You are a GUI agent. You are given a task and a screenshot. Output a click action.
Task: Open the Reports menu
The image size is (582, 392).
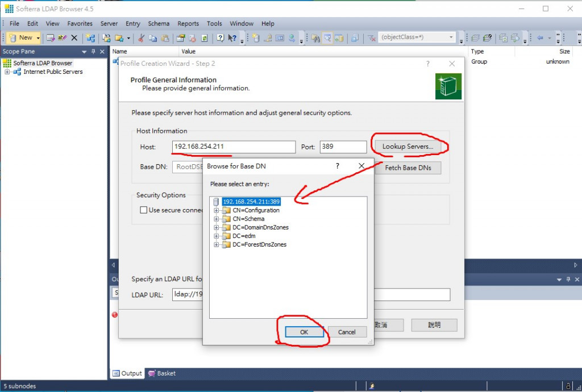pyautogui.click(x=188, y=23)
